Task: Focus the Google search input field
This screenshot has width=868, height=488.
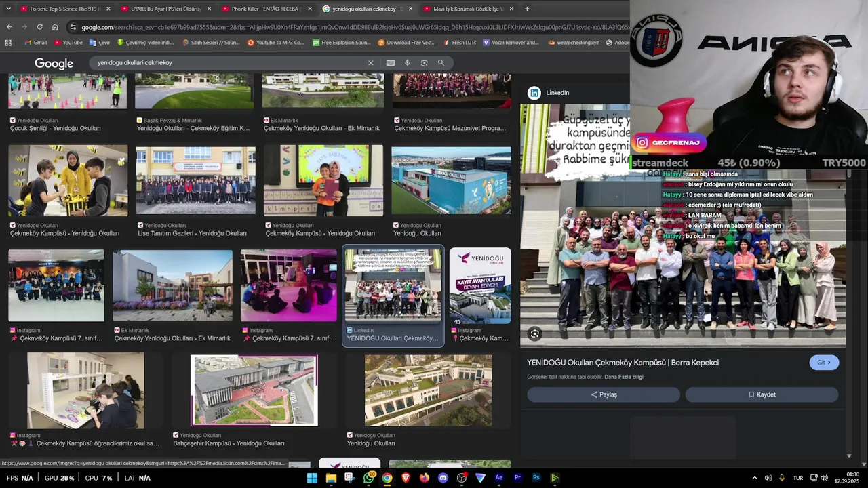Action: click(x=231, y=62)
